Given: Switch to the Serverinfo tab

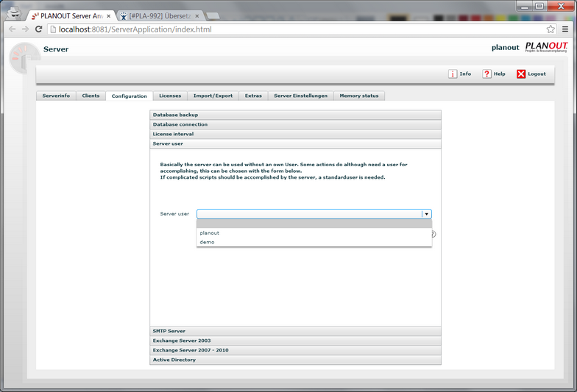Looking at the screenshot, I should pos(56,96).
